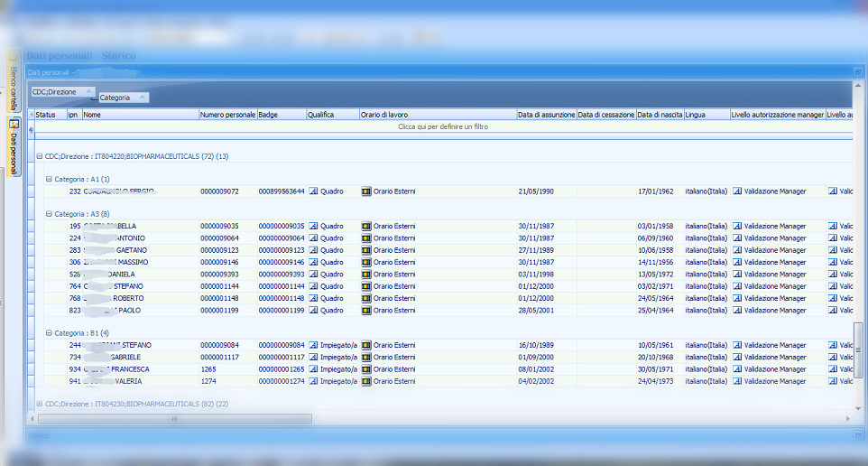Click the CDC;Direzione grouping chip

61,92
